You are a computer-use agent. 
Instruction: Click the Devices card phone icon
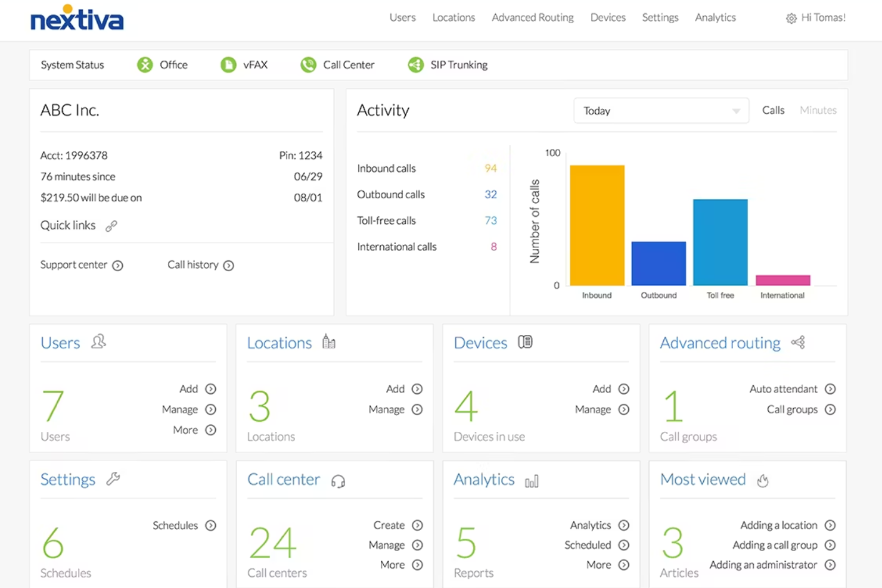[x=525, y=341]
